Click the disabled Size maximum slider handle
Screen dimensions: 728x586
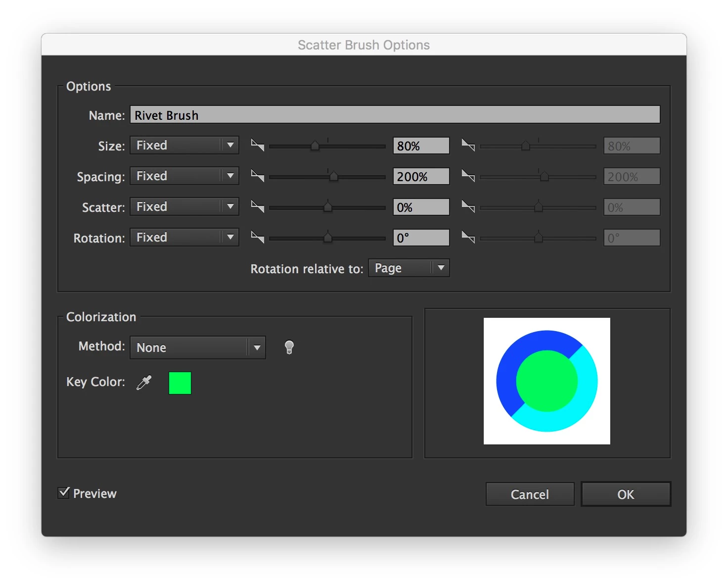tap(526, 146)
